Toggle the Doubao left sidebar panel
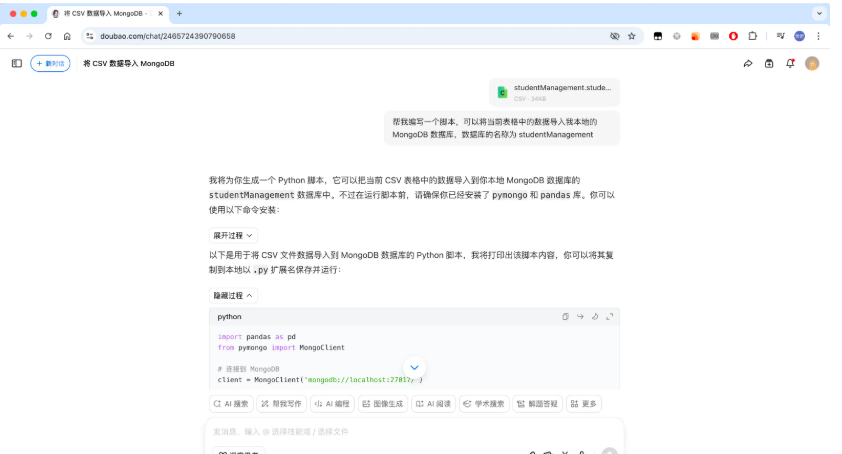Image resolution: width=842 pixels, height=454 pixels. coord(17,63)
